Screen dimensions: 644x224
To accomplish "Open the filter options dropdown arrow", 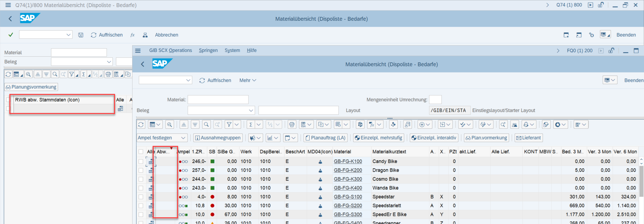I will click(x=237, y=125).
